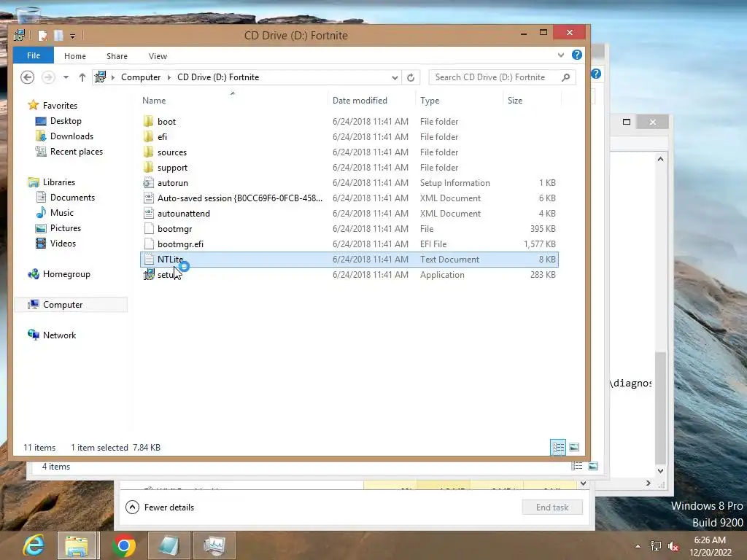Screen dimensions: 747x560
Task: Click the search magnifier icon
Action: (x=565, y=77)
